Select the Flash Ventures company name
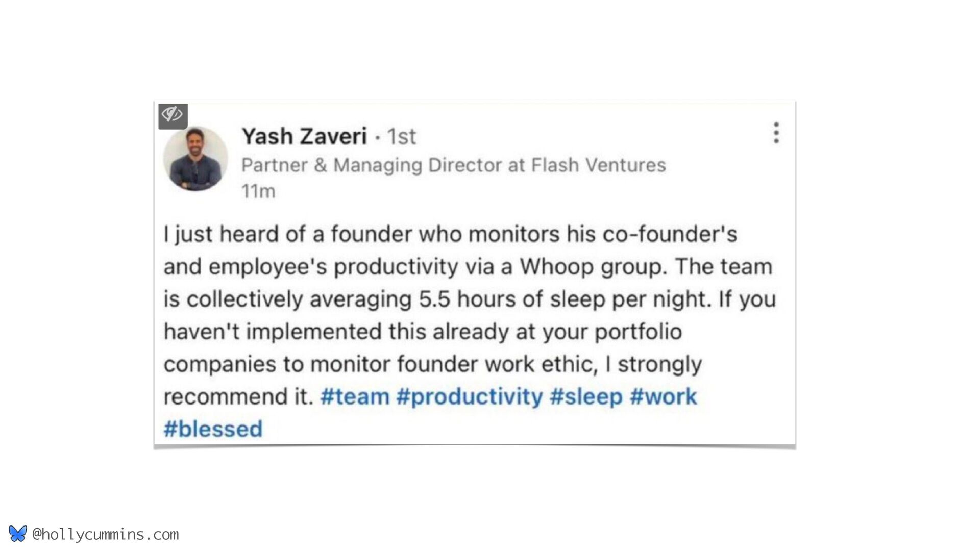The image size is (980, 551). 598,165
